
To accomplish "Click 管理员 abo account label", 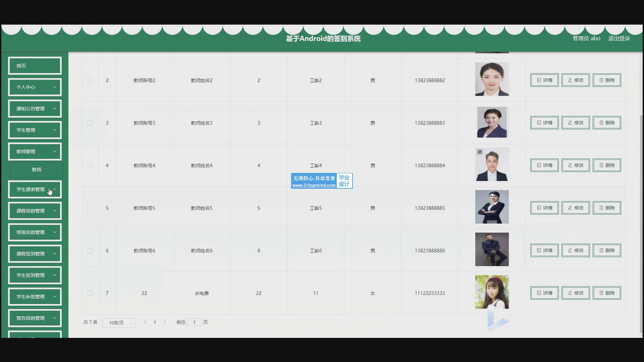I will [x=587, y=39].
